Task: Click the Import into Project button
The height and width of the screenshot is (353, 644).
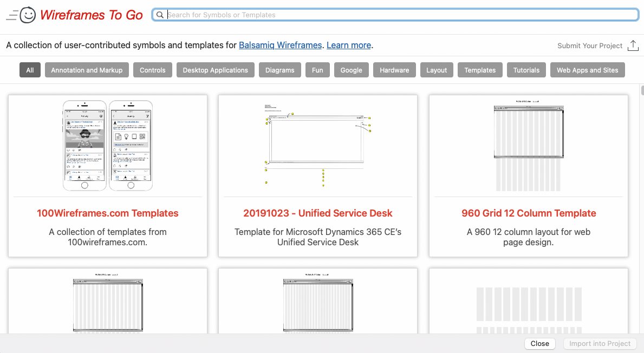Action: tap(600, 344)
